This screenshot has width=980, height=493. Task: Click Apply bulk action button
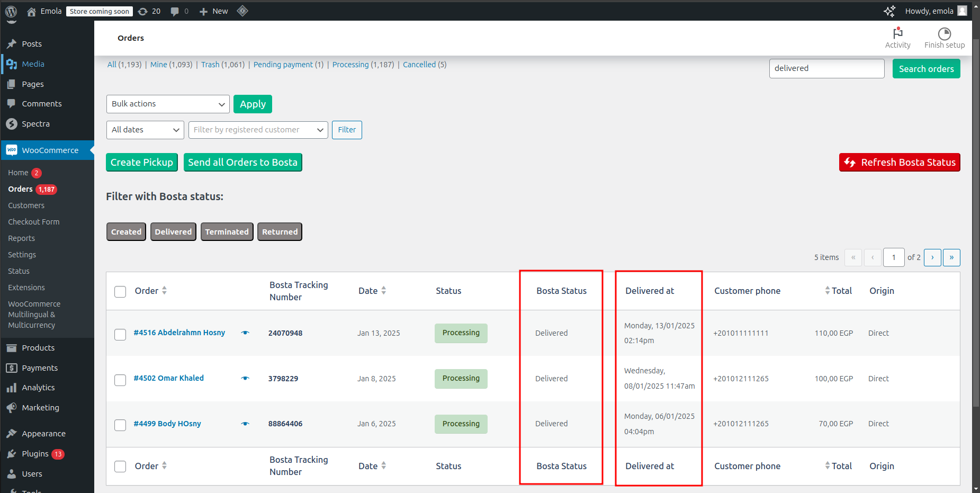click(x=253, y=104)
